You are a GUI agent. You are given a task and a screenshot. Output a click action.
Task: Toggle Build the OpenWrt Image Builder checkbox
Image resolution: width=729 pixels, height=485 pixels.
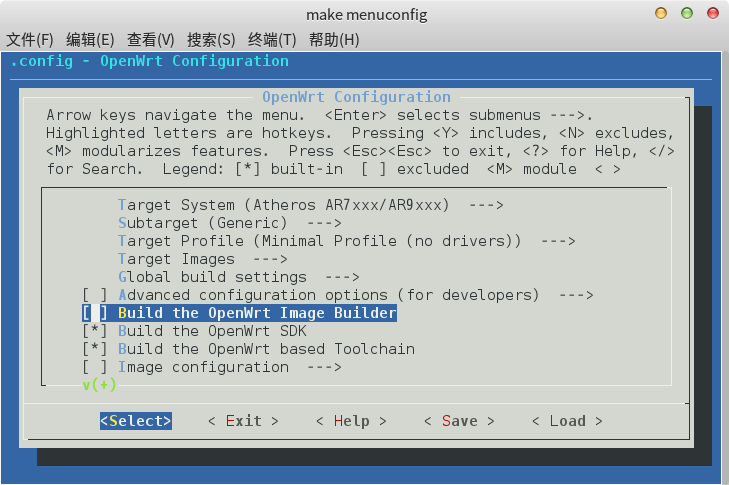pyautogui.click(x=95, y=313)
